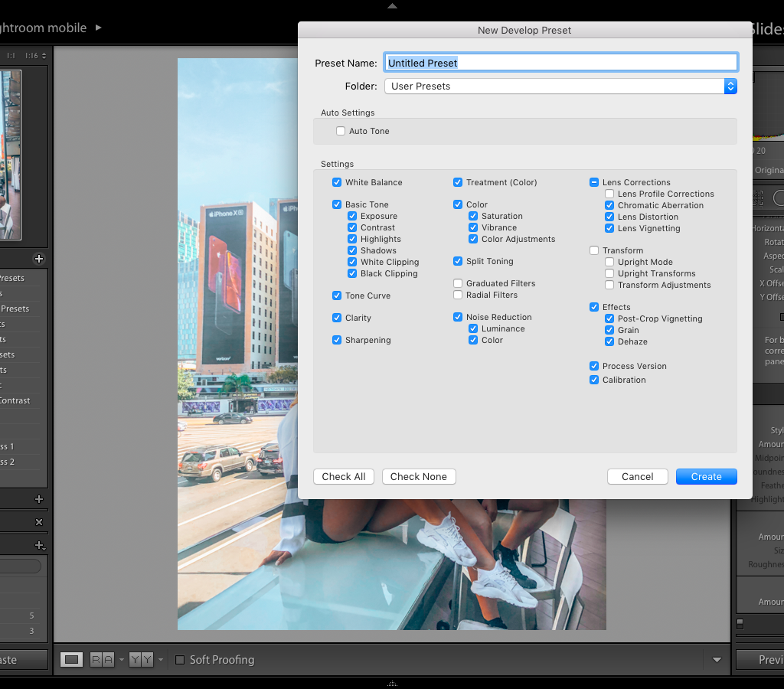Click the X icon above the History panel
Screen dimensions: 784x689
click(39, 522)
